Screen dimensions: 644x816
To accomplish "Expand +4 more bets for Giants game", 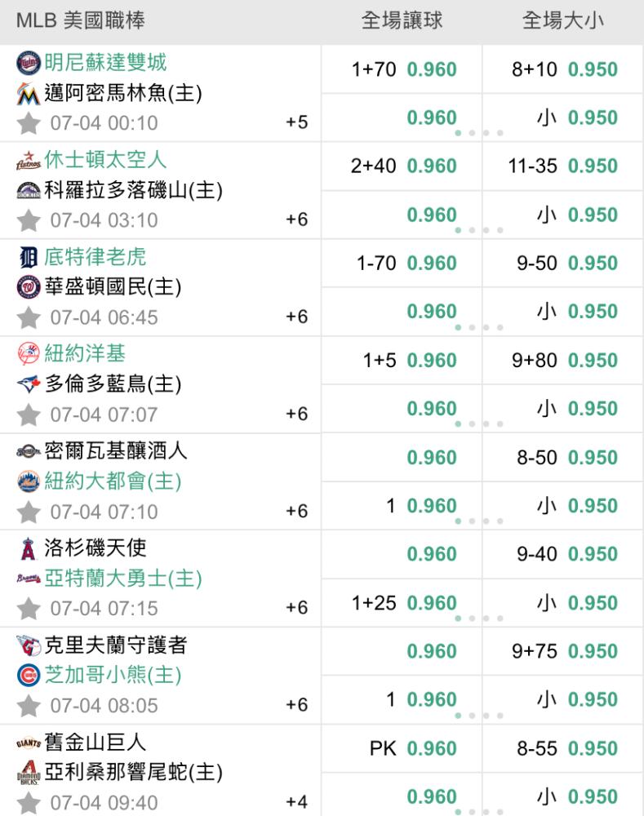I will coord(297,802).
